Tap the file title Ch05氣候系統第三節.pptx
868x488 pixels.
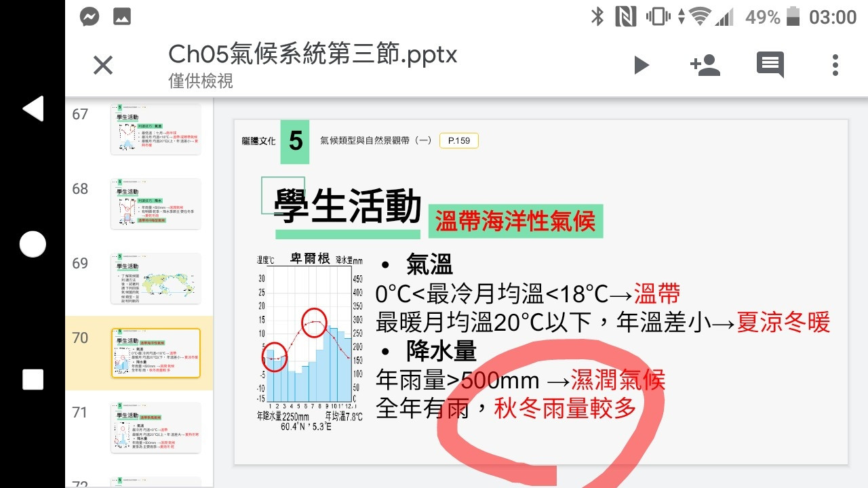[313, 54]
